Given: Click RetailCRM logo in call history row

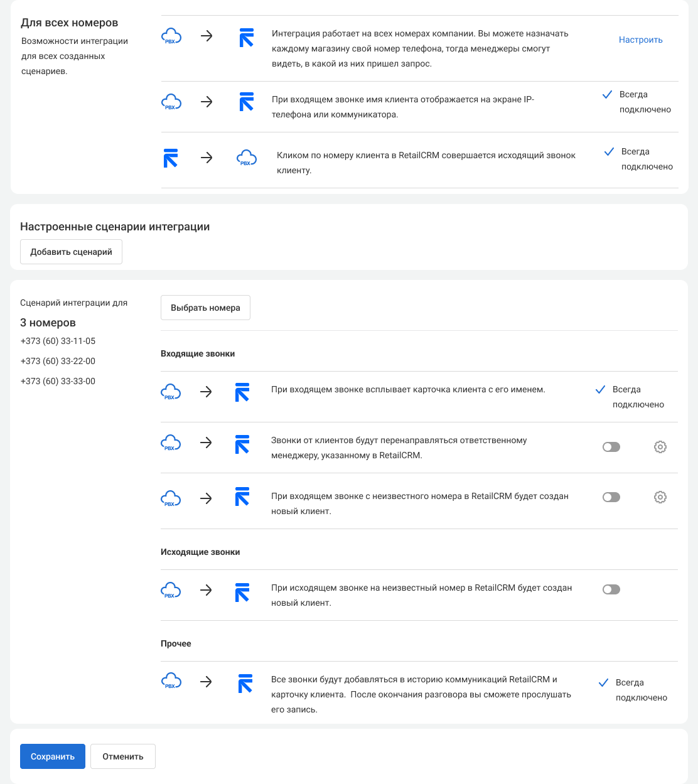Looking at the screenshot, I should (245, 683).
